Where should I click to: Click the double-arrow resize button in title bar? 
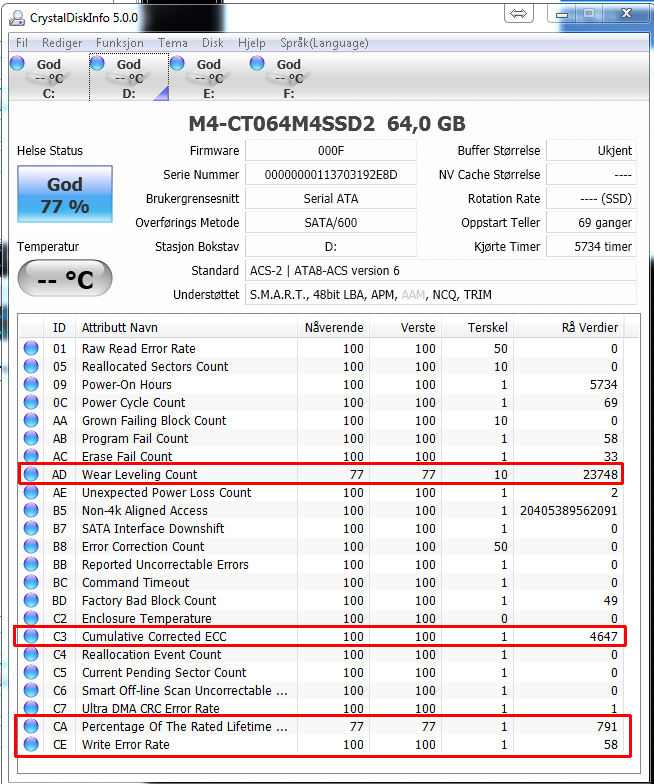[518, 14]
